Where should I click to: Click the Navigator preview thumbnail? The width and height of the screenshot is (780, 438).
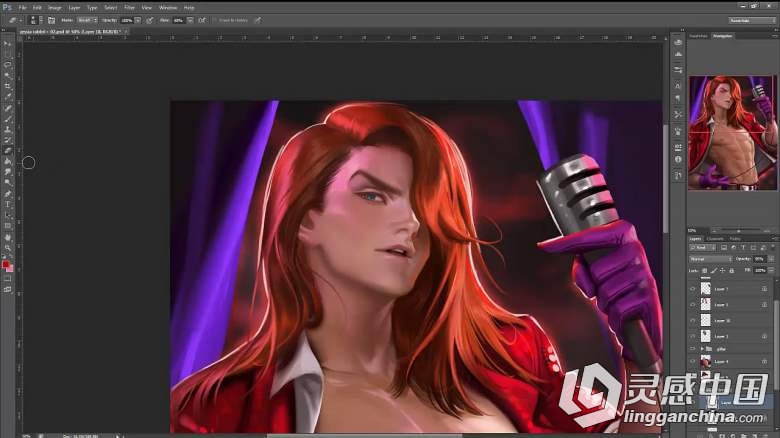[x=732, y=133]
